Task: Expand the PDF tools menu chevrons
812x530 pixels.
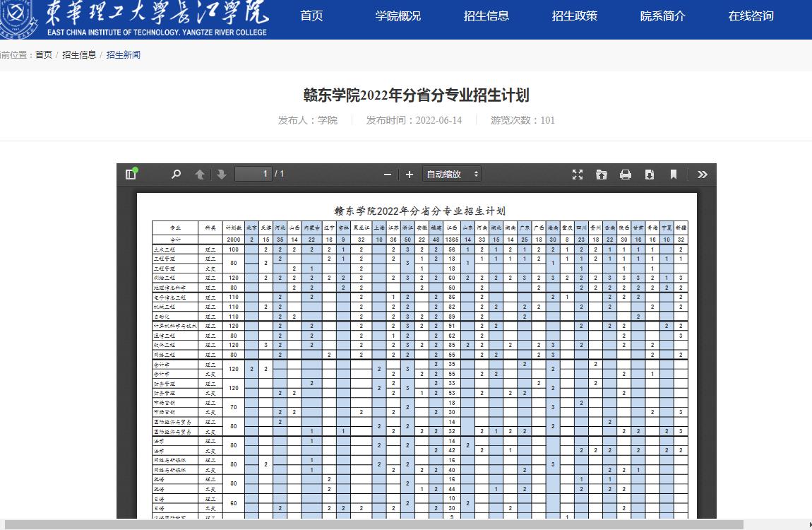Action: pyautogui.click(x=703, y=175)
